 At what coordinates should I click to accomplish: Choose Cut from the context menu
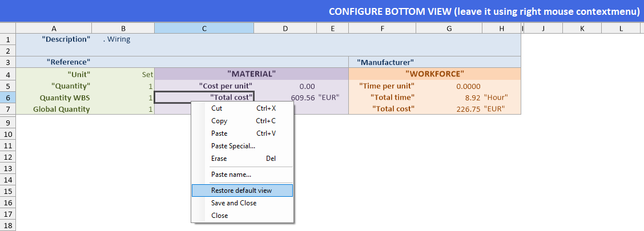(217, 108)
